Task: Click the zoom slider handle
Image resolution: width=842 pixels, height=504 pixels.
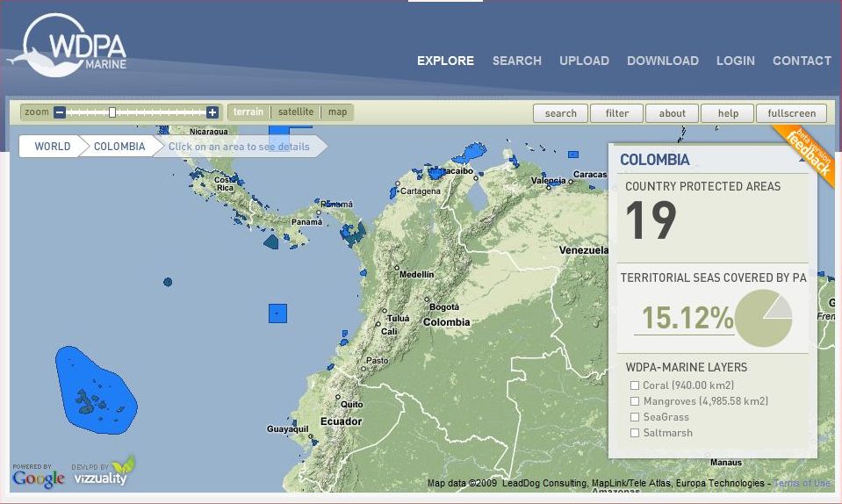Action: [x=112, y=112]
